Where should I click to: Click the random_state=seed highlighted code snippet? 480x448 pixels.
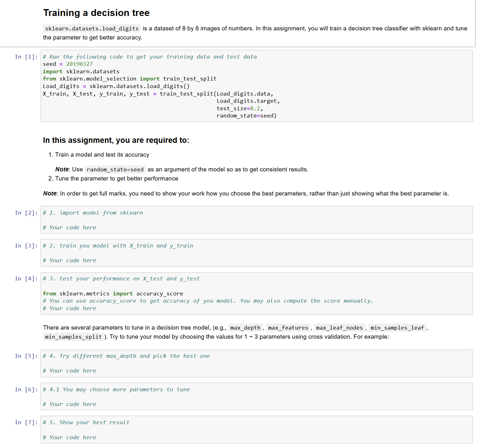(x=115, y=169)
